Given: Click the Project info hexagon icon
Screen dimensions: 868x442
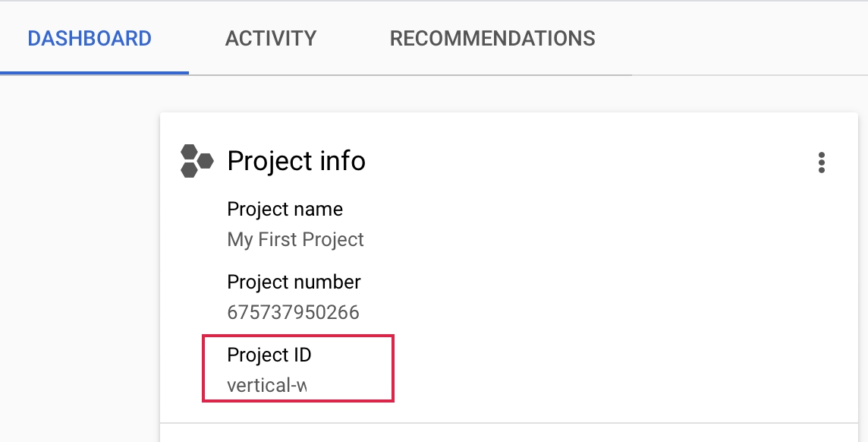Looking at the screenshot, I should pos(197,161).
